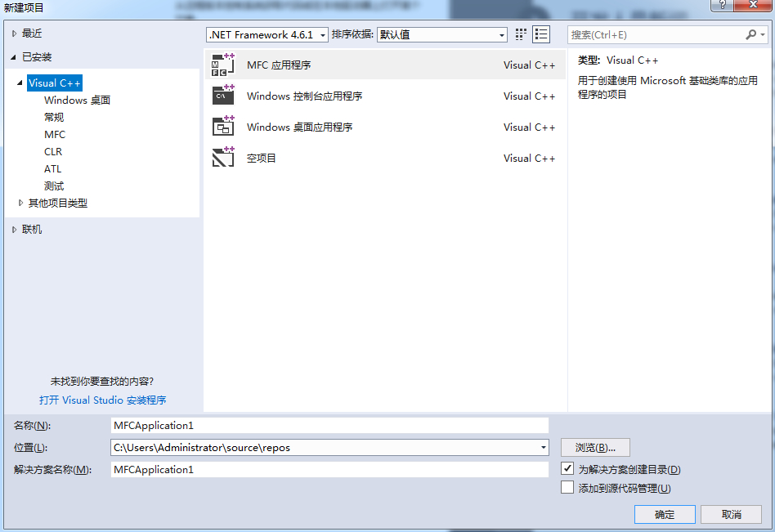Screen dimensions: 775x532
Task: Close the 新建项目 dialog
Action: [x=753, y=5]
